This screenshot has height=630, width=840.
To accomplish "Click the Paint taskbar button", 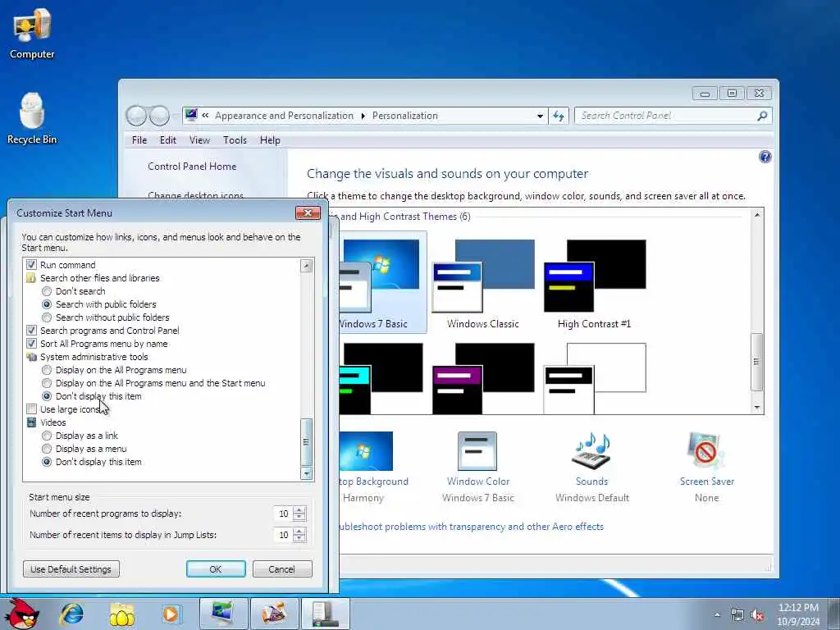I will [x=274, y=614].
